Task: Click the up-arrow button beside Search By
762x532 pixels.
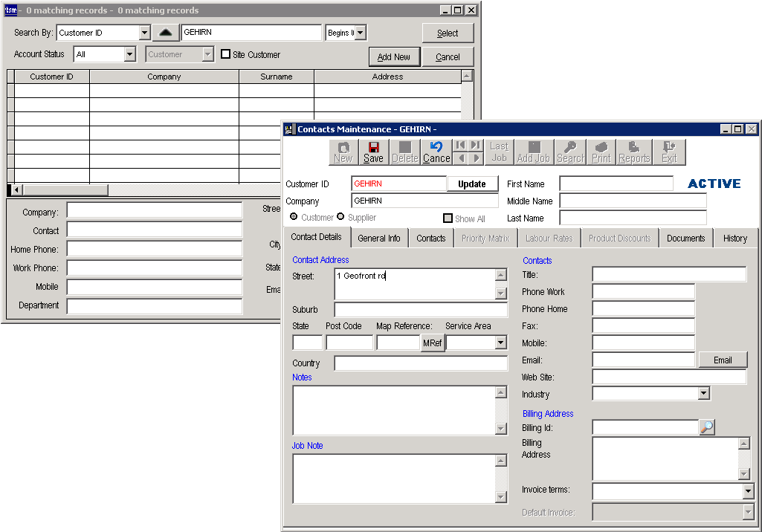Action: click(166, 33)
